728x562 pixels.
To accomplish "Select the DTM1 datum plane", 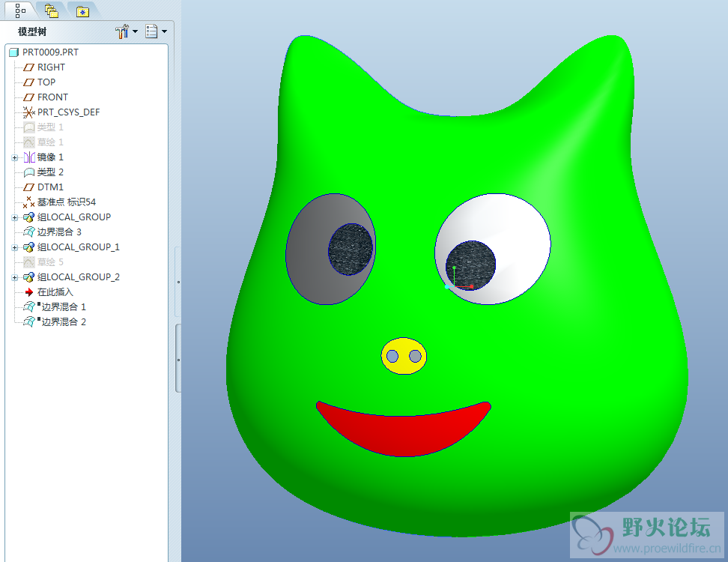I will click(x=50, y=187).
